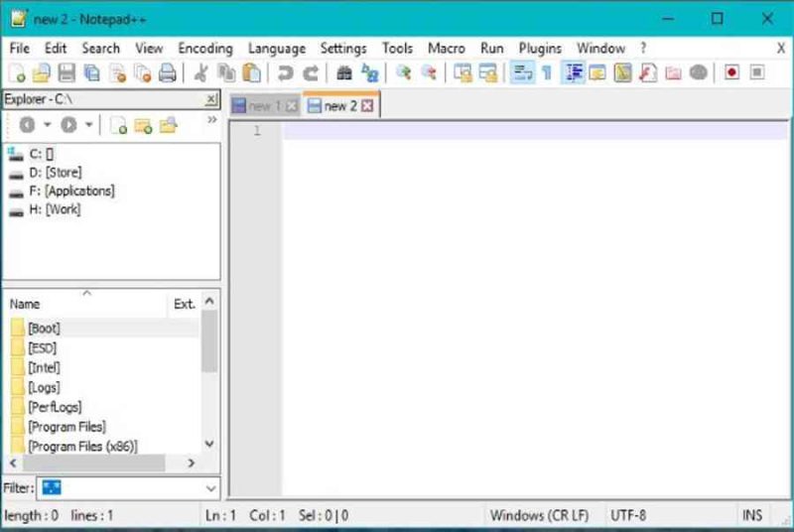
Task: Open the Tools menu
Action: [398, 49]
